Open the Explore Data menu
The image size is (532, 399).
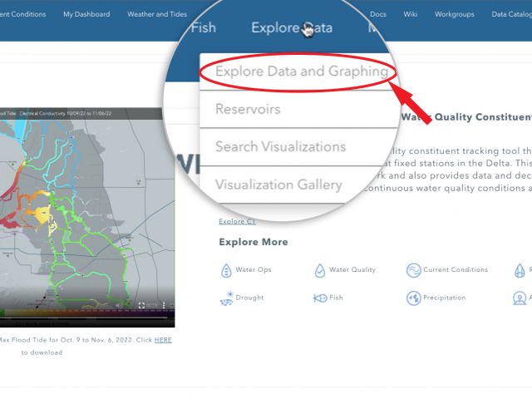pos(292,27)
